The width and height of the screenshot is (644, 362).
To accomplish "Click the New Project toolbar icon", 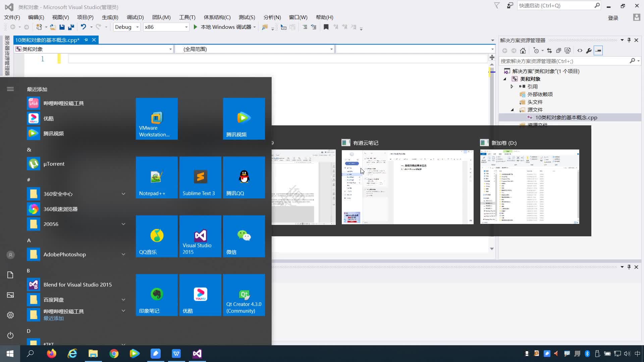I will click(x=39, y=27).
